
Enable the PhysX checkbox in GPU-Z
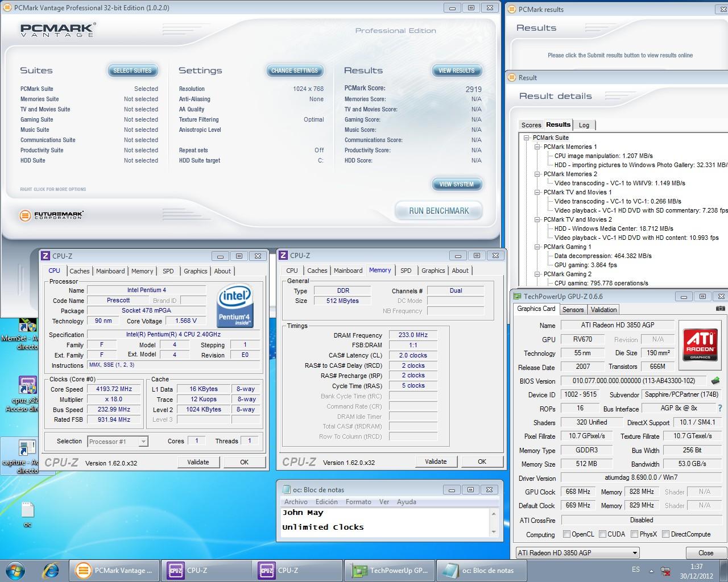click(x=634, y=534)
